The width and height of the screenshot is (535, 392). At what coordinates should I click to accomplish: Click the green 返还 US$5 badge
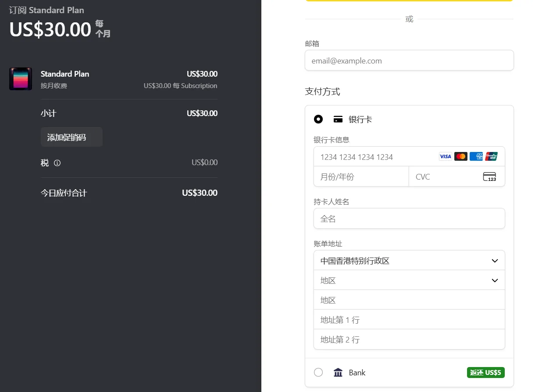[485, 372]
